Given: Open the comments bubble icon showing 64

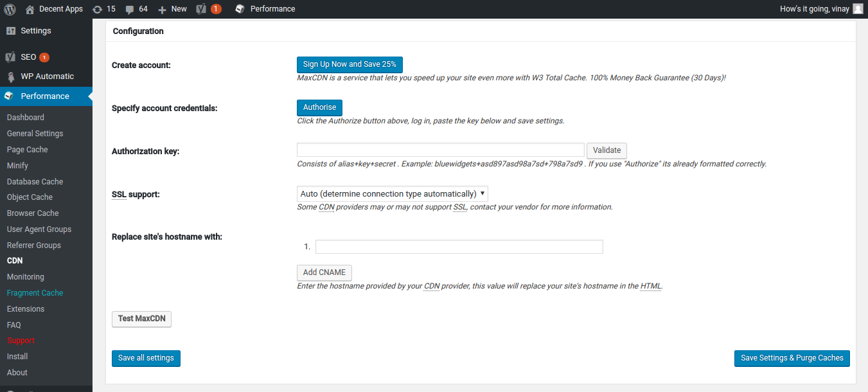Looking at the screenshot, I should point(130,9).
